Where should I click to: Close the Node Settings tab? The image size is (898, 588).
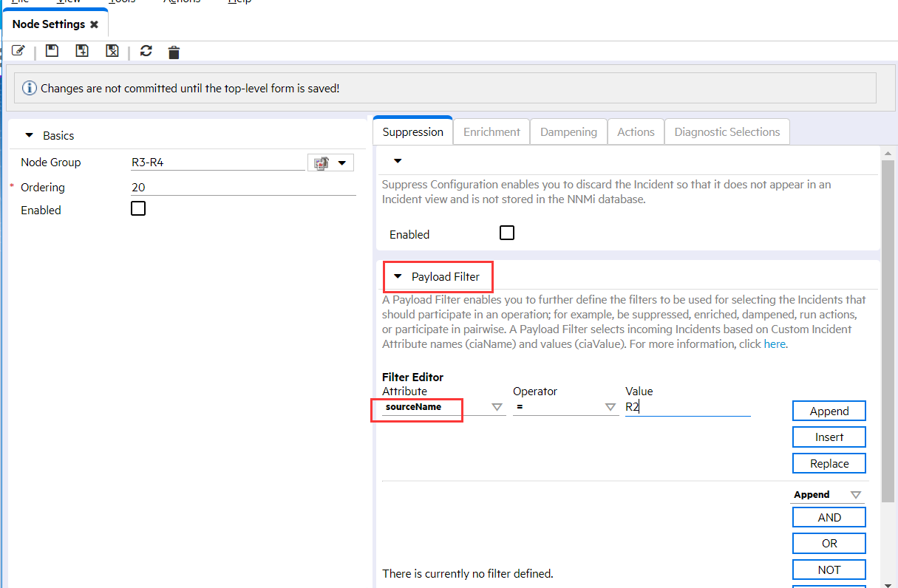pyautogui.click(x=94, y=24)
